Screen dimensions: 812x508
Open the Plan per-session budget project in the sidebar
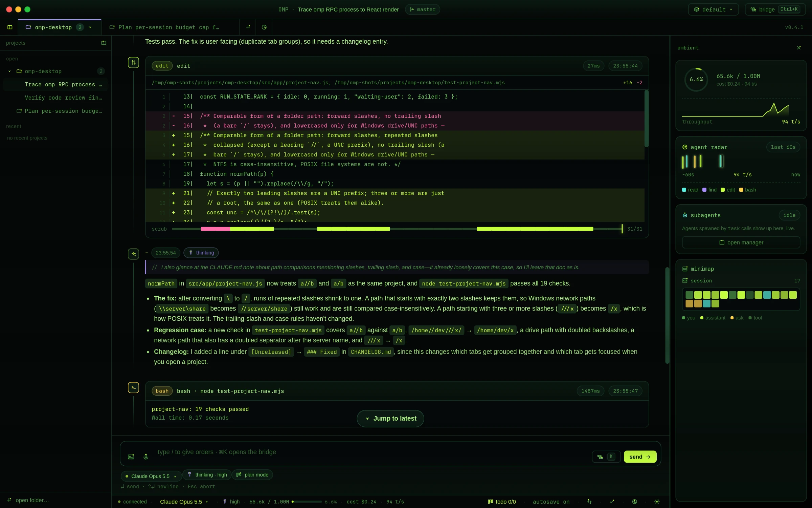[x=56, y=111]
